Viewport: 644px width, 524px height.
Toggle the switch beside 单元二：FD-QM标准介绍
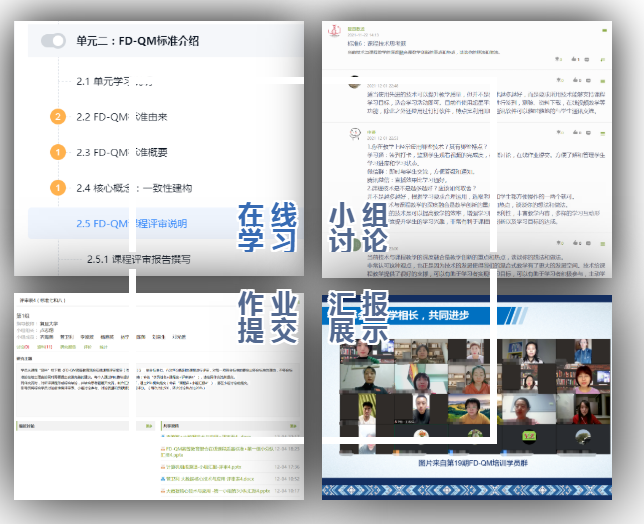pos(53,41)
